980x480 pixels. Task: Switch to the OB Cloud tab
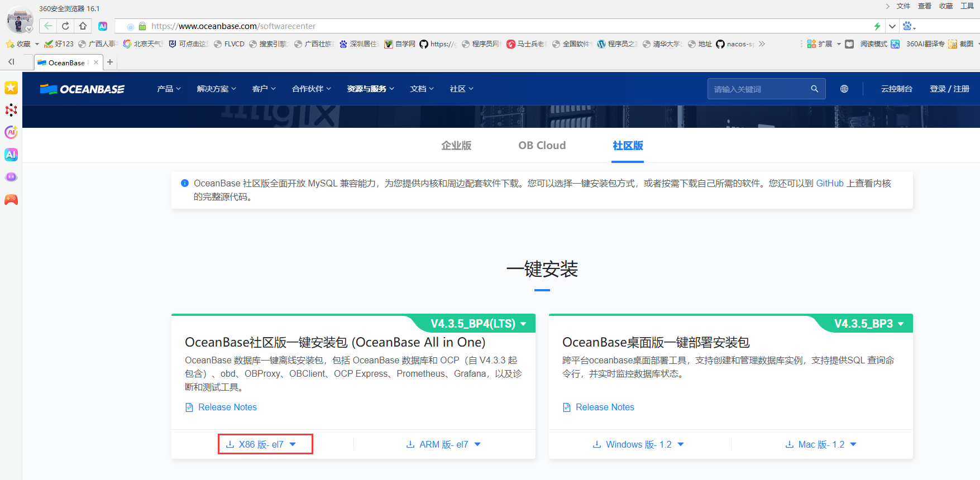coord(542,146)
